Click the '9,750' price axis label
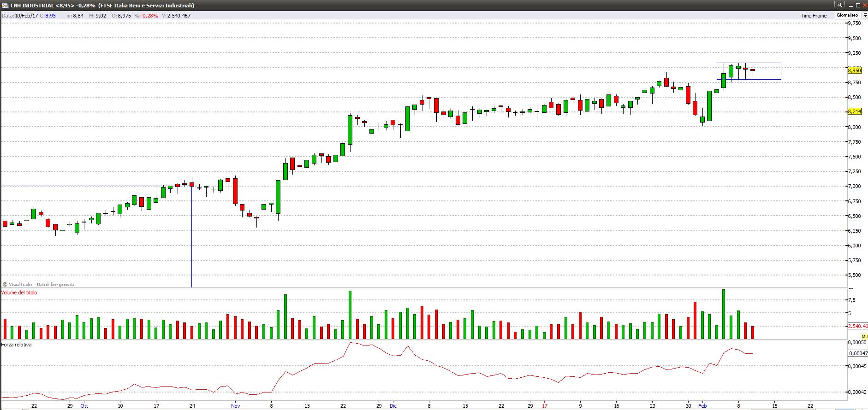The height and width of the screenshot is (410, 868). (855, 23)
